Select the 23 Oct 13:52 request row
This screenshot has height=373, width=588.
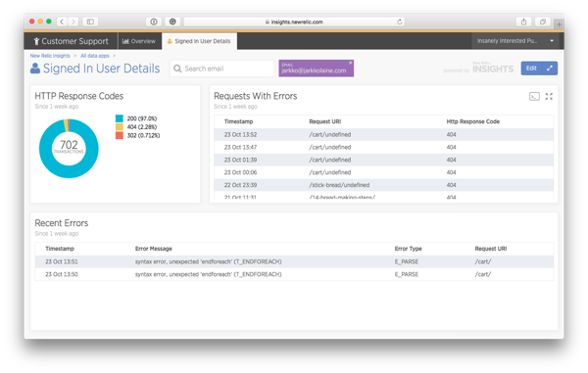pos(383,134)
